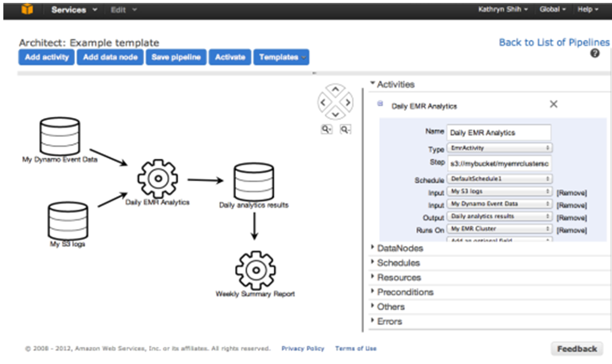This screenshot has height=364, width=612.
Task: Select the Daily EMR Analytics gear node
Action: [x=158, y=179]
